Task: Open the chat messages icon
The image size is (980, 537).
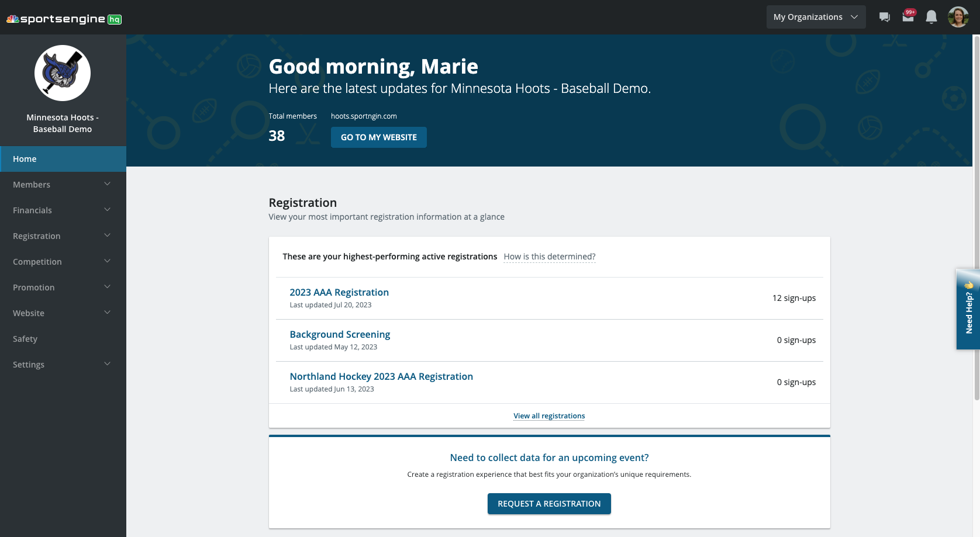Action: 884,16
